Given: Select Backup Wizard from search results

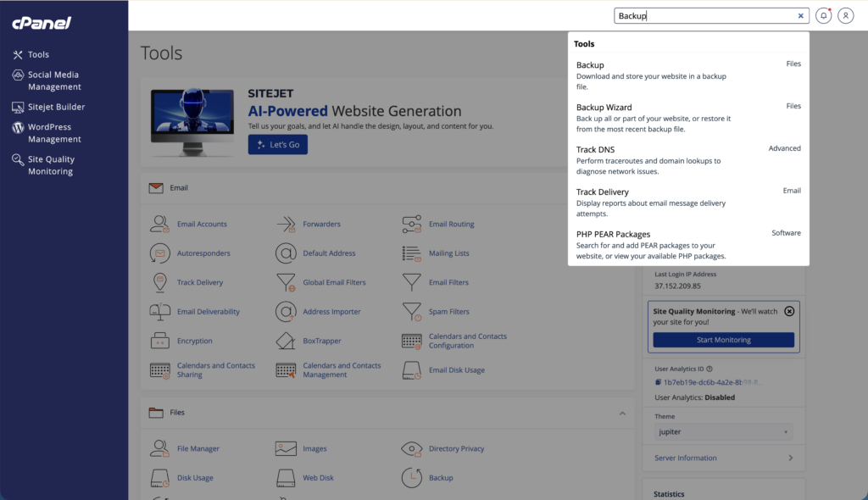Looking at the screenshot, I should [x=604, y=108].
